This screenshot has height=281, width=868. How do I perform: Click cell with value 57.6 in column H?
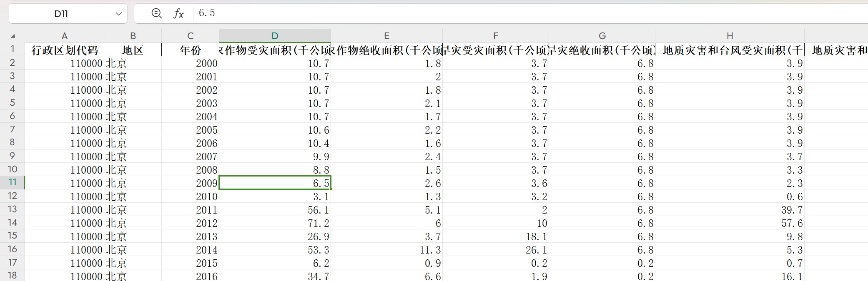[730, 223]
